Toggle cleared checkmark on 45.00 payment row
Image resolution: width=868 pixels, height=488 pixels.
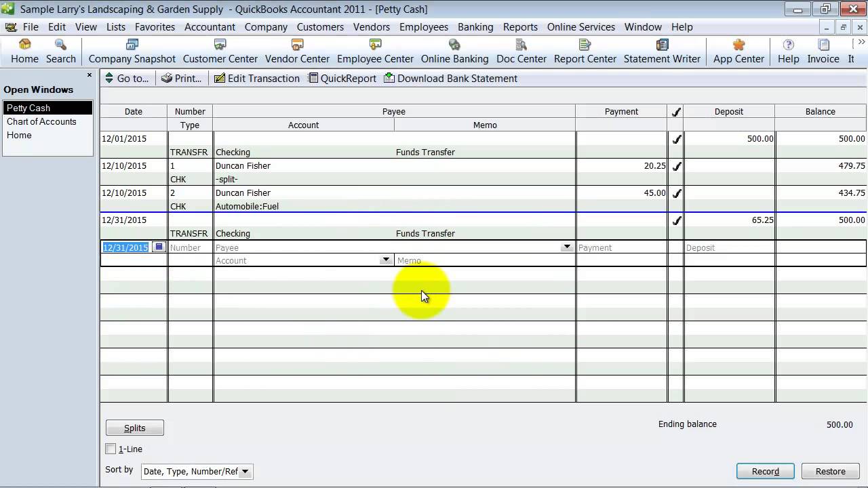tap(675, 193)
